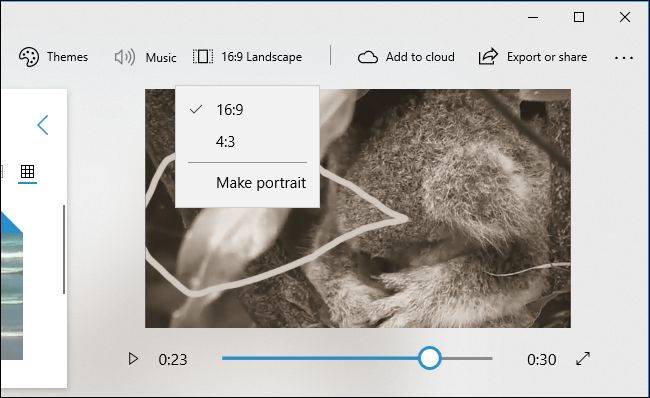Play the video preview
Image resolution: width=650 pixels, height=398 pixels.
point(133,359)
